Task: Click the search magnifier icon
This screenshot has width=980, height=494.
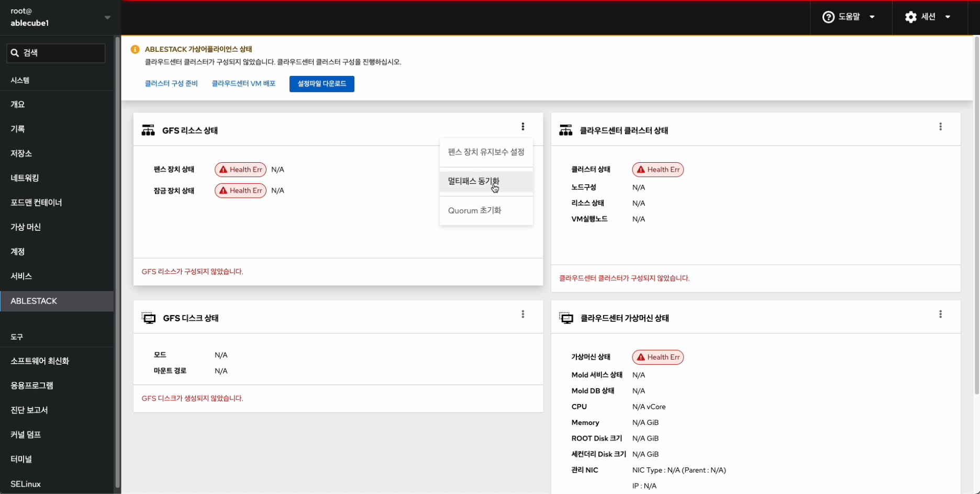Action: pyautogui.click(x=15, y=53)
